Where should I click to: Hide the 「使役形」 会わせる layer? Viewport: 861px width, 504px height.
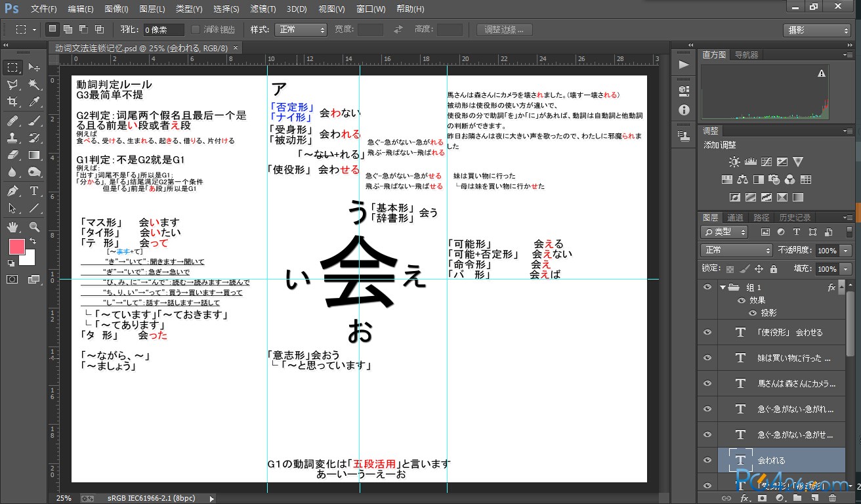[x=707, y=333]
